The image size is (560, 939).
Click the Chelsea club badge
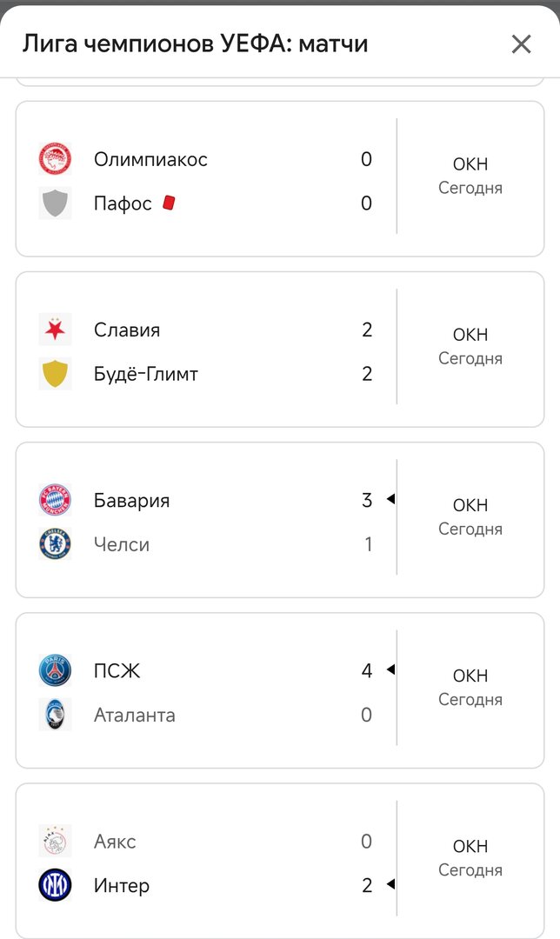click(55, 543)
